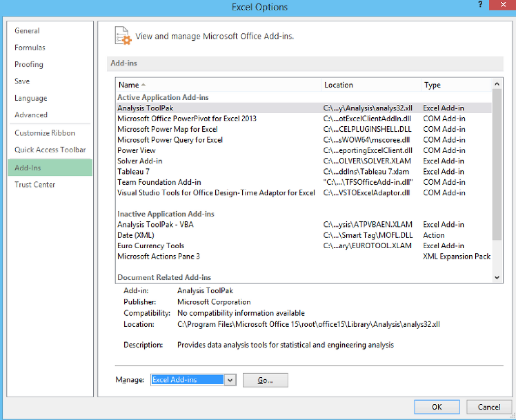The width and height of the screenshot is (516, 420).
Task: Sort add-ins by the Name column header
Action: point(219,85)
